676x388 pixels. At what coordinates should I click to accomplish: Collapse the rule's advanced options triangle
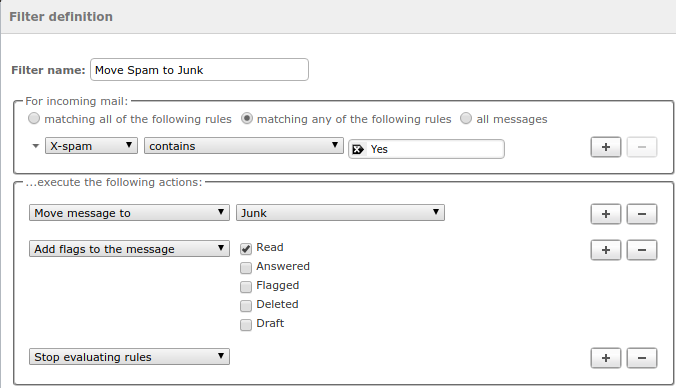(36, 146)
